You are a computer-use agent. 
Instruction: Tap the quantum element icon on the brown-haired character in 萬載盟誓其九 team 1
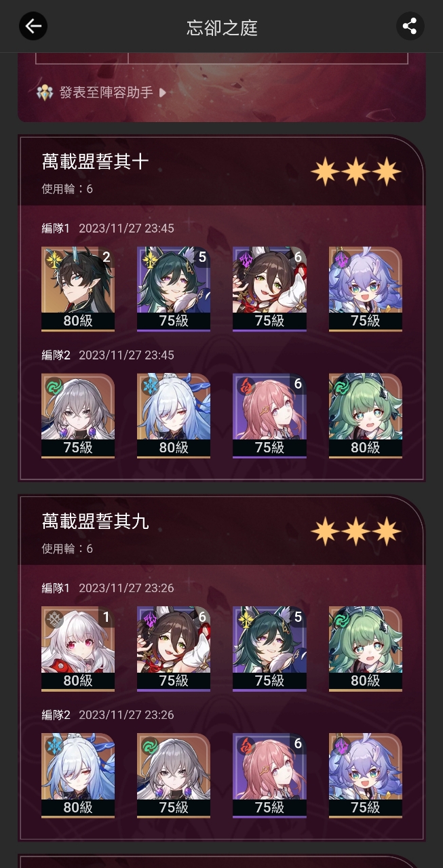(149, 618)
